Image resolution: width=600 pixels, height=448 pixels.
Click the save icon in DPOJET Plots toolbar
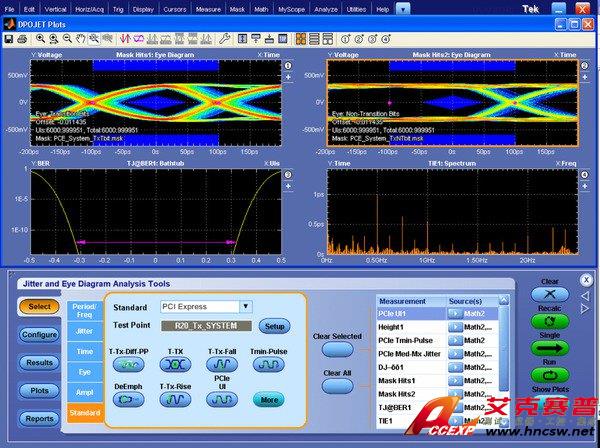(9, 39)
